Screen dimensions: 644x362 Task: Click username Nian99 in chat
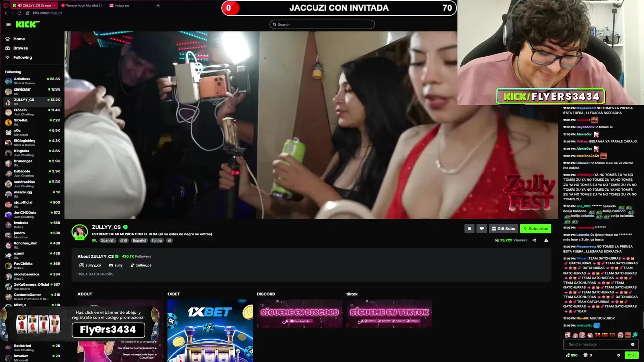tap(582, 318)
